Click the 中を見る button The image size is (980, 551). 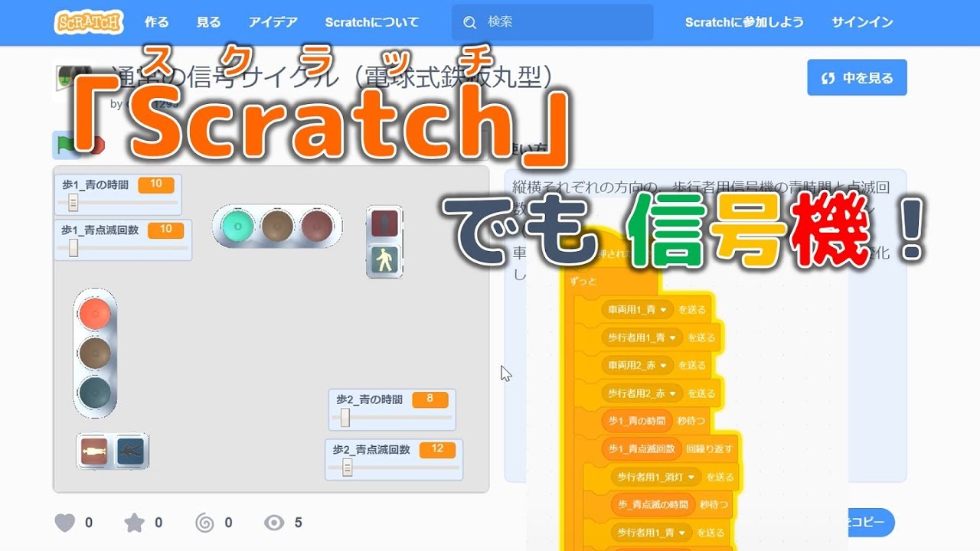[x=856, y=77]
